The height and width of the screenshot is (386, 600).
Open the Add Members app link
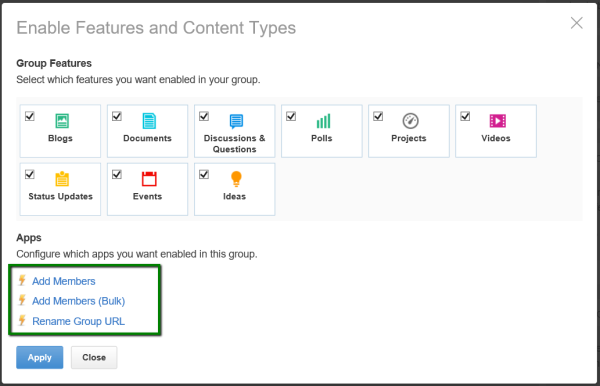coord(64,281)
